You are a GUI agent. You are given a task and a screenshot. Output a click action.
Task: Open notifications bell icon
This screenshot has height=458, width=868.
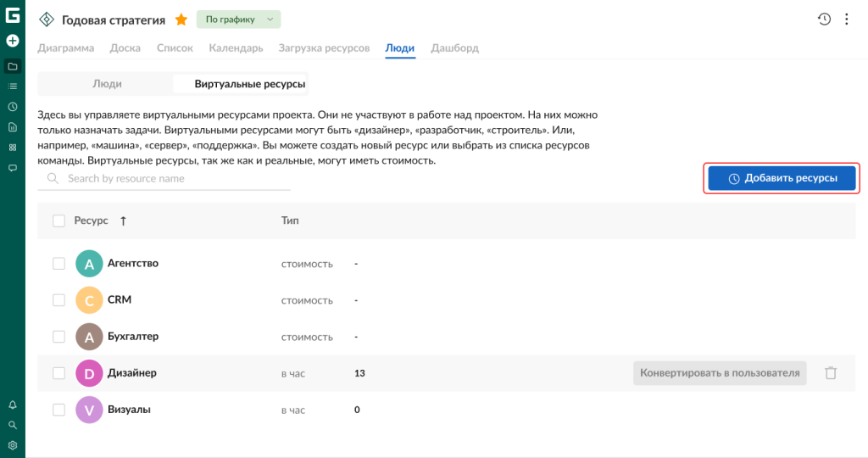(x=12, y=405)
